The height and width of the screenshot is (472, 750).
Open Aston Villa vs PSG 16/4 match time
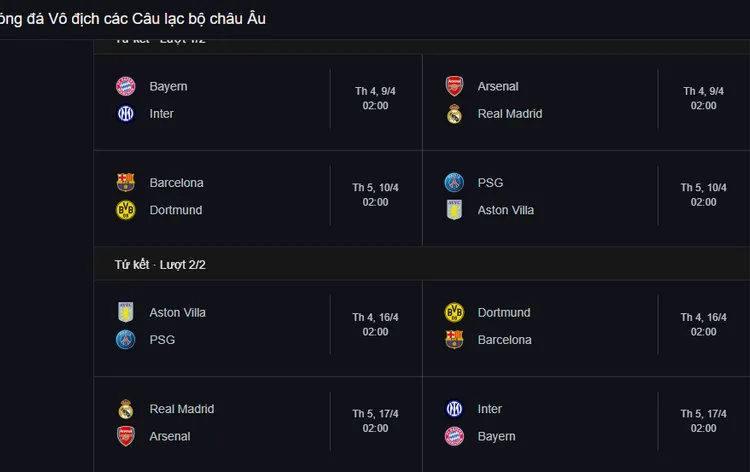pos(375,324)
